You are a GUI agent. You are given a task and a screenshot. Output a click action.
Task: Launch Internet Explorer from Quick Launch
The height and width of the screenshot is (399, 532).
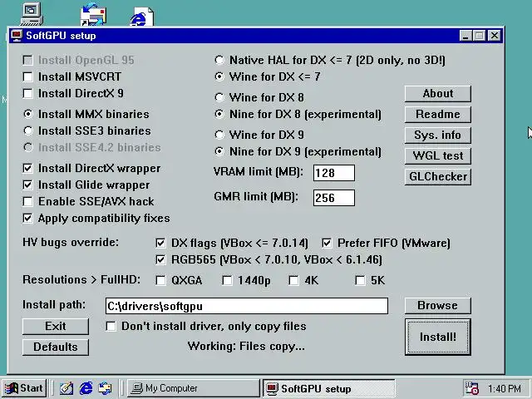pos(86,388)
